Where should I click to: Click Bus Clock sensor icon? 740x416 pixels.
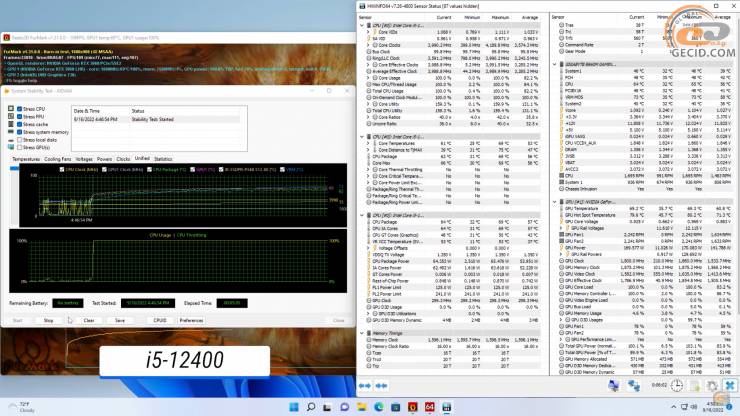click(x=369, y=51)
